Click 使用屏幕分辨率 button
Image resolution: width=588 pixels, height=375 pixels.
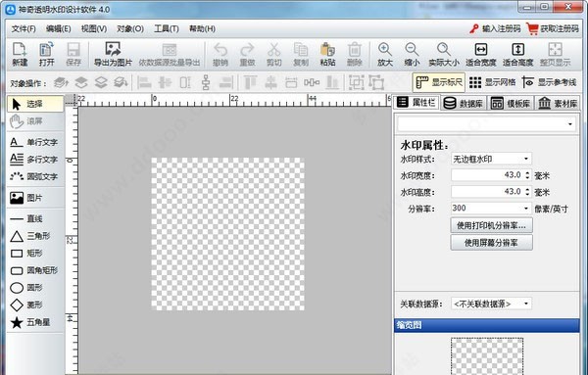(x=491, y=243)
